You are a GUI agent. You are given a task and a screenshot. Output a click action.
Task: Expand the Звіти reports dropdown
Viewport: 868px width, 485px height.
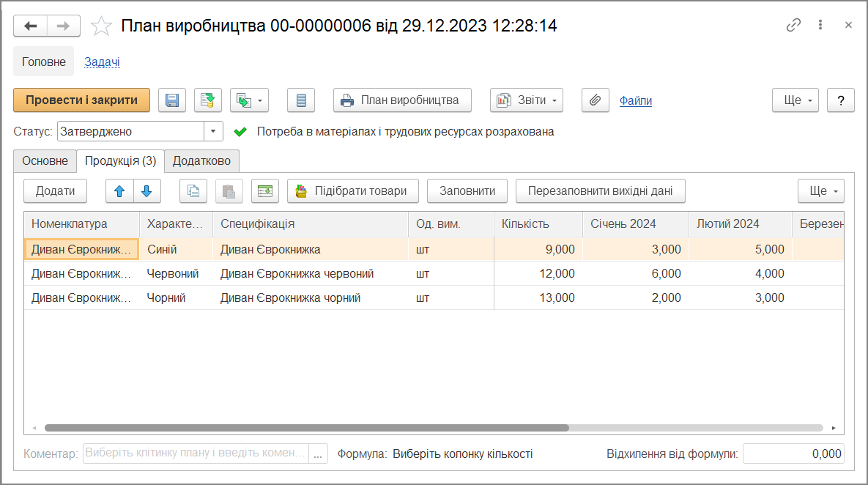tap(526, 100)
